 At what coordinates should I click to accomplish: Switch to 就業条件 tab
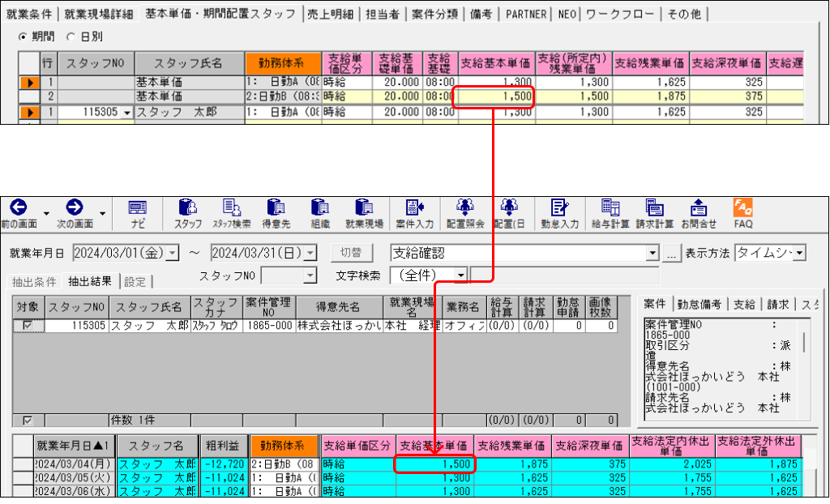tap(29, 15)
